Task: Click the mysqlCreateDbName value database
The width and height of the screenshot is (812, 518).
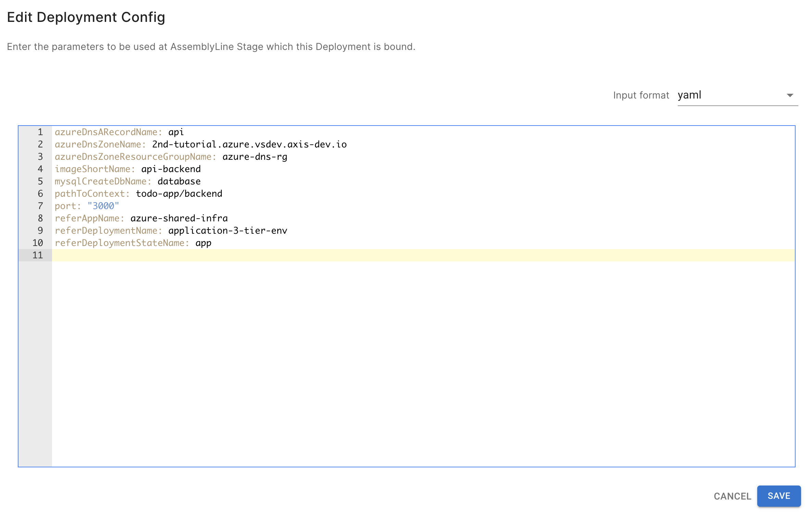Action: pos(179,181)
